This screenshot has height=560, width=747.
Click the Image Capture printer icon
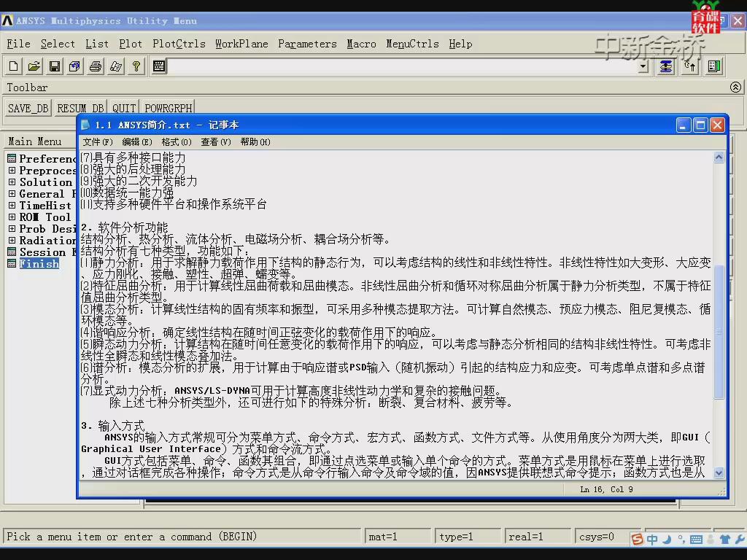96,66
